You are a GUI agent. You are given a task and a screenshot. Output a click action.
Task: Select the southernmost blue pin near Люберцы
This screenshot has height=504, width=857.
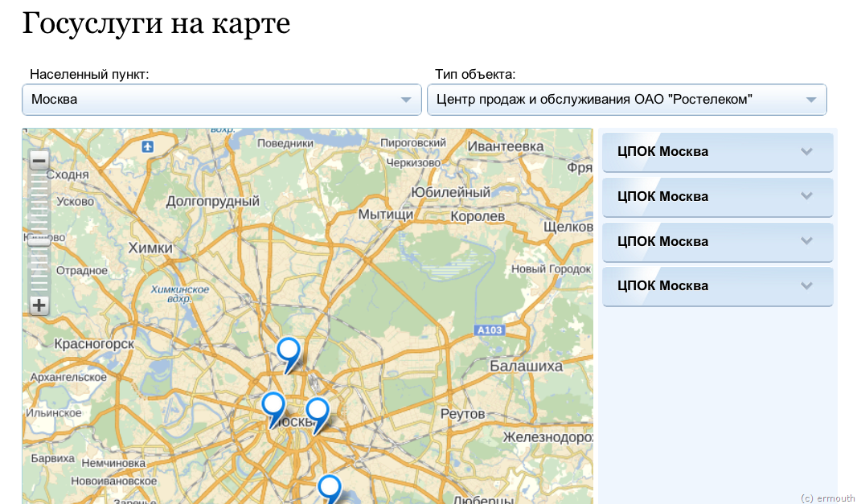330,490
